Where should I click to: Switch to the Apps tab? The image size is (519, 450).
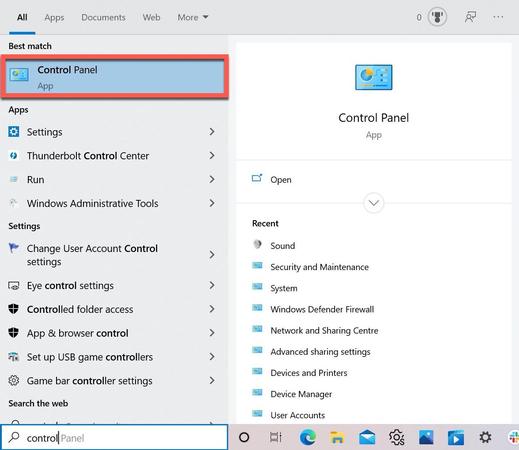coord(54,17)
